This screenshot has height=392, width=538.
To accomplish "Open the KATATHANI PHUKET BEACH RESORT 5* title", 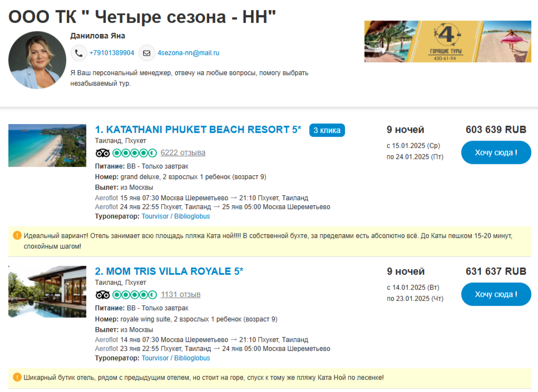I will (198, 130).
